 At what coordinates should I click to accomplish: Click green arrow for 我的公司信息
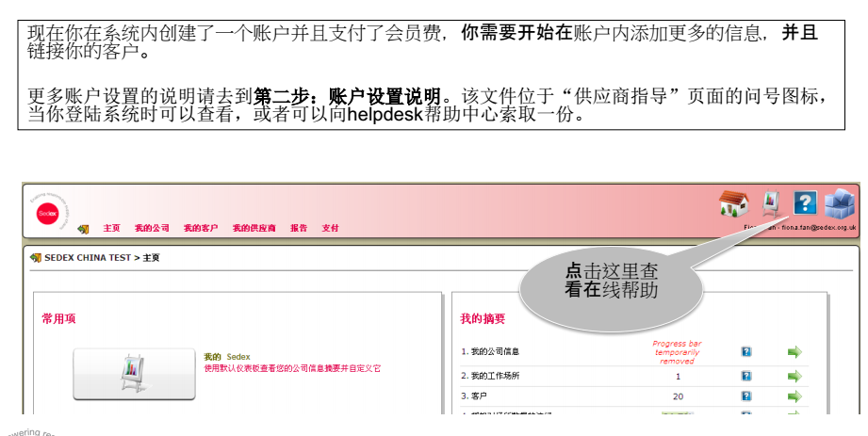794,352
